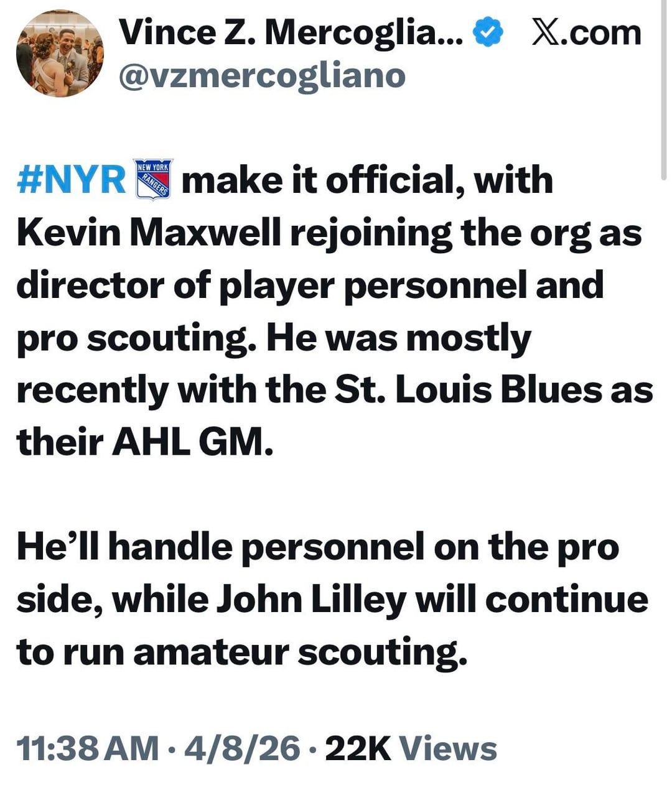The image size is (672, 790).
Task: Click the words amateur scouting
Action: 299,652
